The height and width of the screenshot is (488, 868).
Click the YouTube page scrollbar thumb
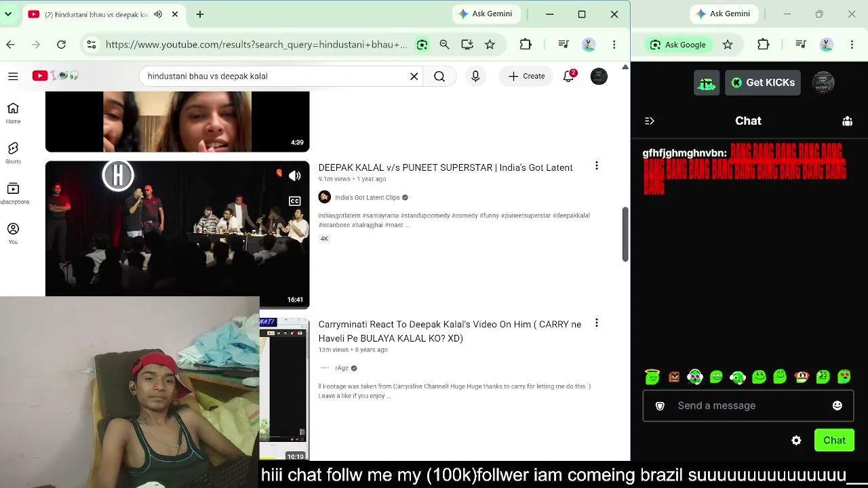click(625, 234)
